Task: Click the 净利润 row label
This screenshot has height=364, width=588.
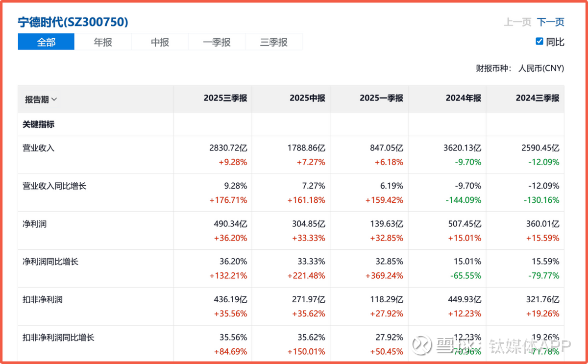Action: click(x=35, y=224)
